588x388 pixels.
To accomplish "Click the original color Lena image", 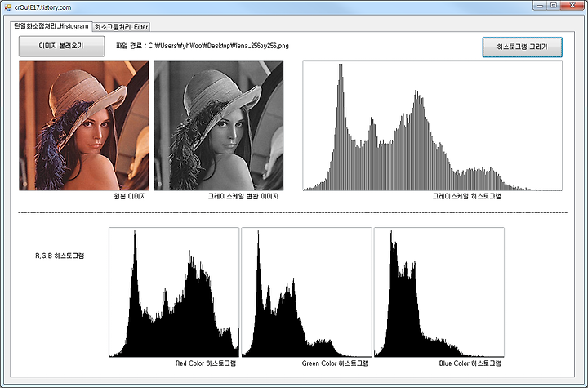I will [x=83, y=126].
